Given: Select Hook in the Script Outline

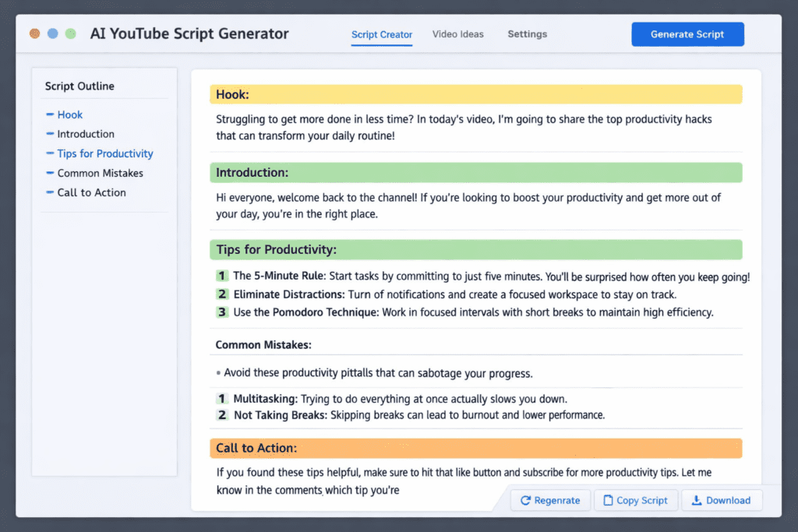Looking at the screenshot, I should [x=69, y=115].
